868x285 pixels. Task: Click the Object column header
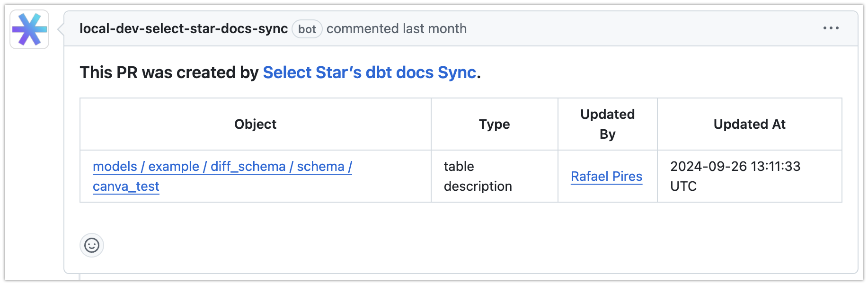256,124
